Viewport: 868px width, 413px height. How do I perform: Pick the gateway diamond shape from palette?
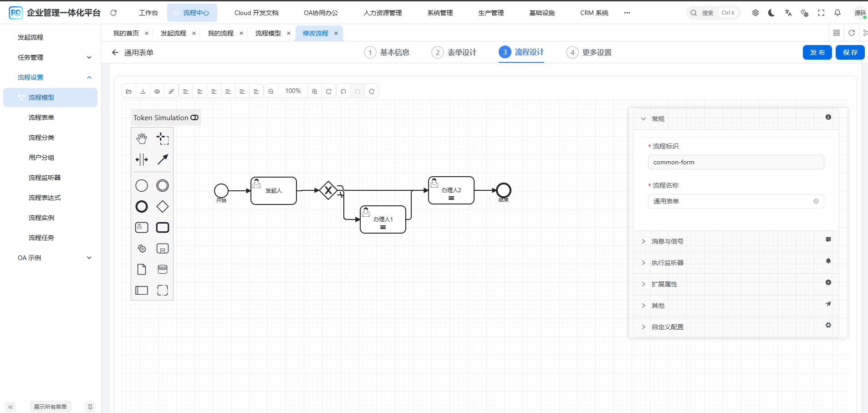click(x=163, y=207)
